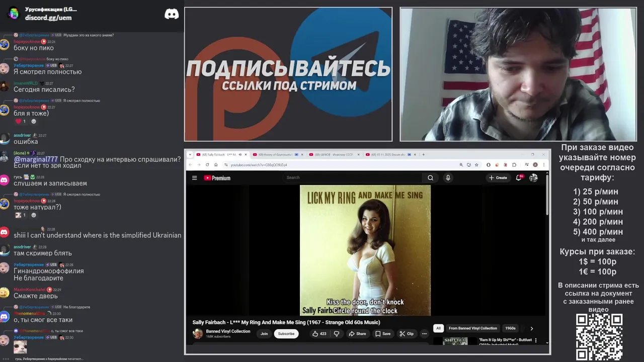This screenshot has height=362, width=644.
Task: Click the QR code on the overlay
Action: click(599, 337)
